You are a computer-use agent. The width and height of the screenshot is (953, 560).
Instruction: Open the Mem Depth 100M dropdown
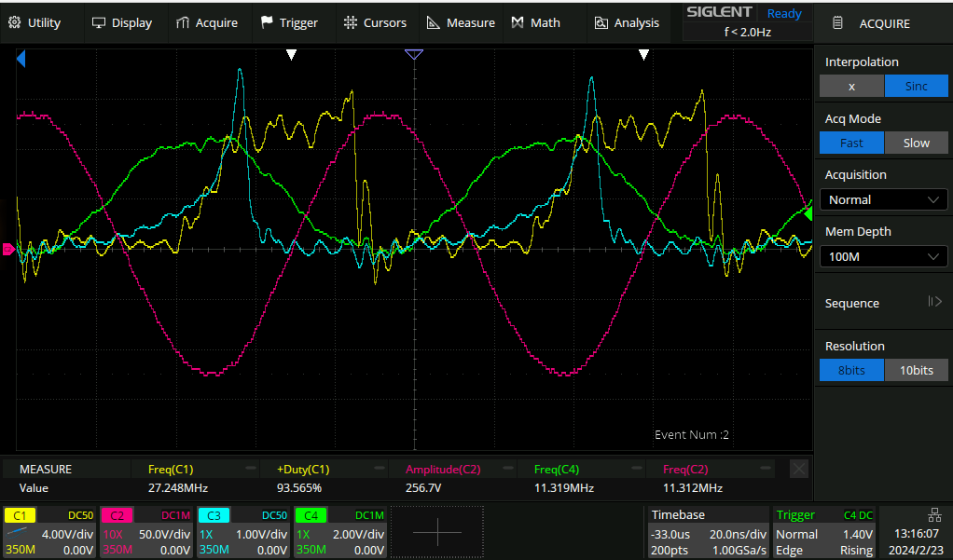coord(882,256)
